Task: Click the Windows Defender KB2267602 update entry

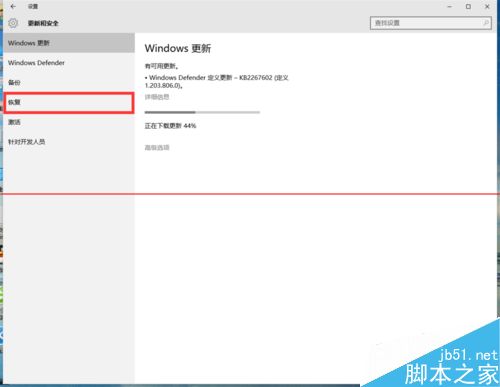Action: coord(217,81)
